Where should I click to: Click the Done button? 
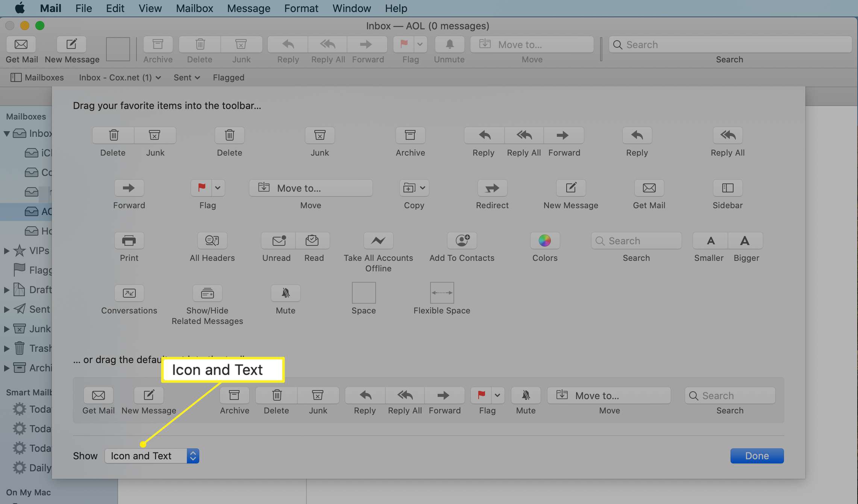pyautogui.click(x=756, y=456)
